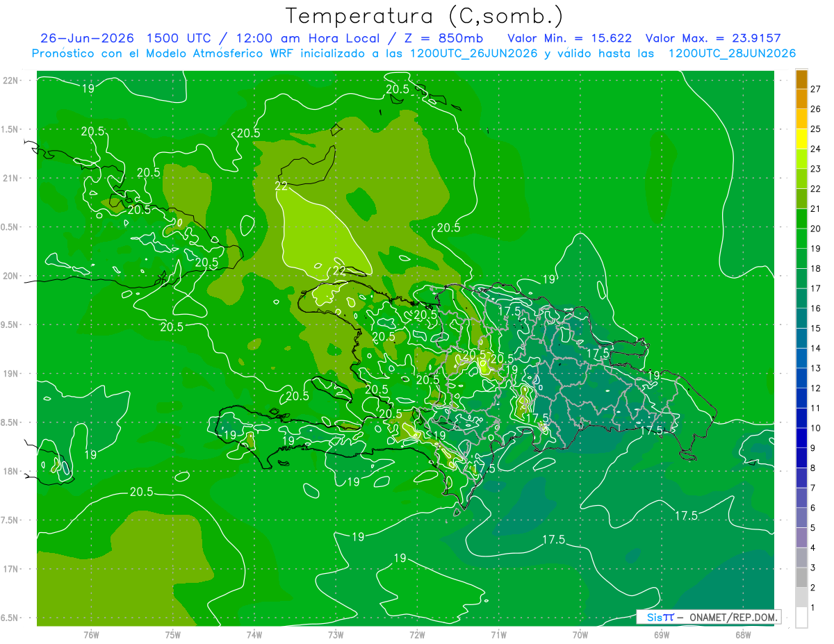Click the '22N' latitude axis label

click(11, 80)
